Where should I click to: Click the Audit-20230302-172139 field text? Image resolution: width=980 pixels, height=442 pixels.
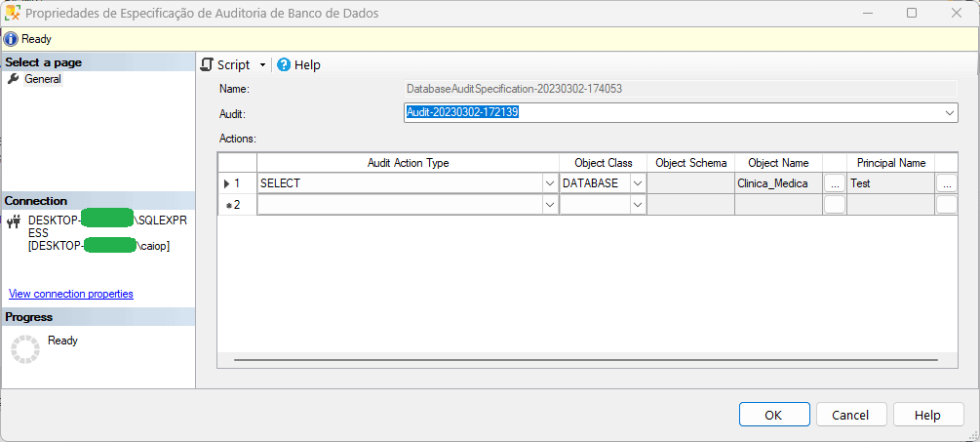click(x=463, y=112)
